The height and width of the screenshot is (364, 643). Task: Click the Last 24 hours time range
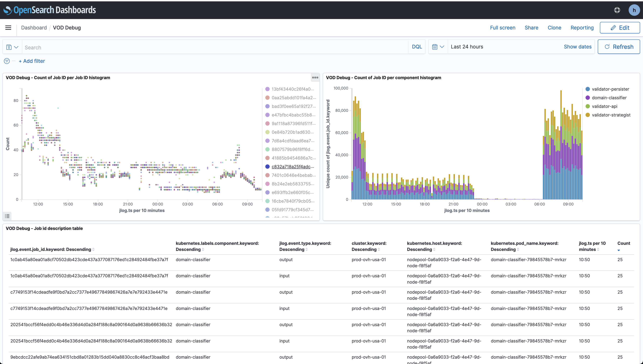click(x=467, y=47)
